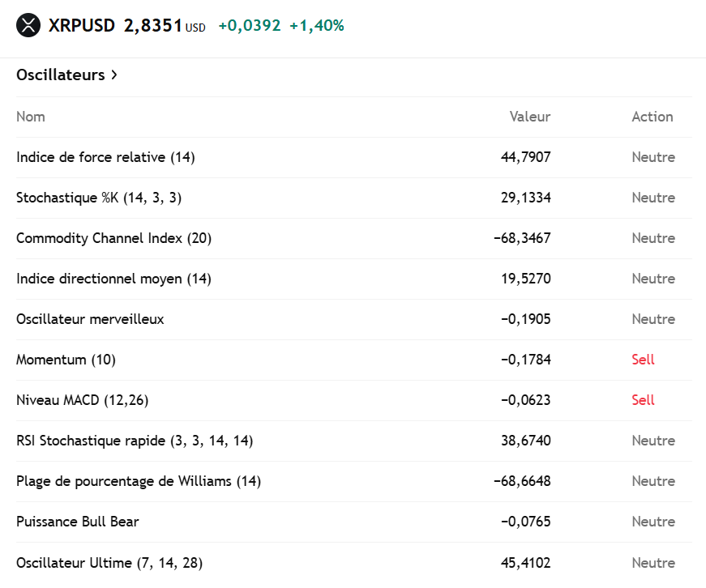Click the Nom column header
This screenshot has height=588, width=706.
31,117
